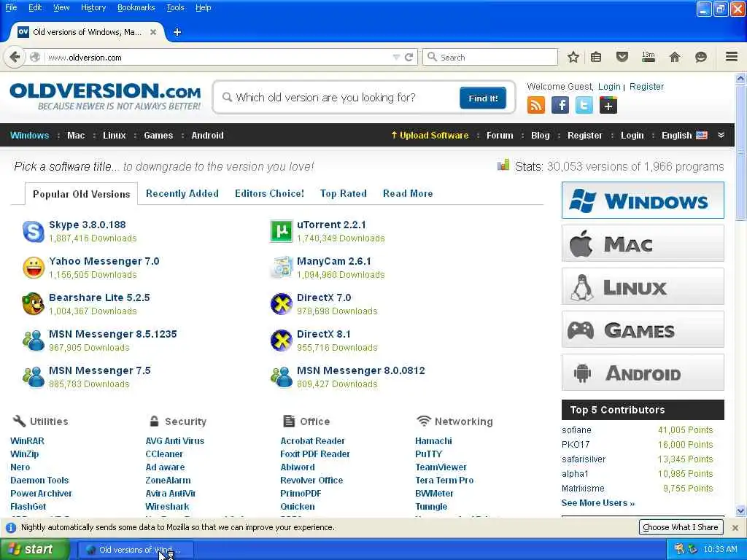Open the Forum link in navigation bar
747x560 pixels.
500,135
